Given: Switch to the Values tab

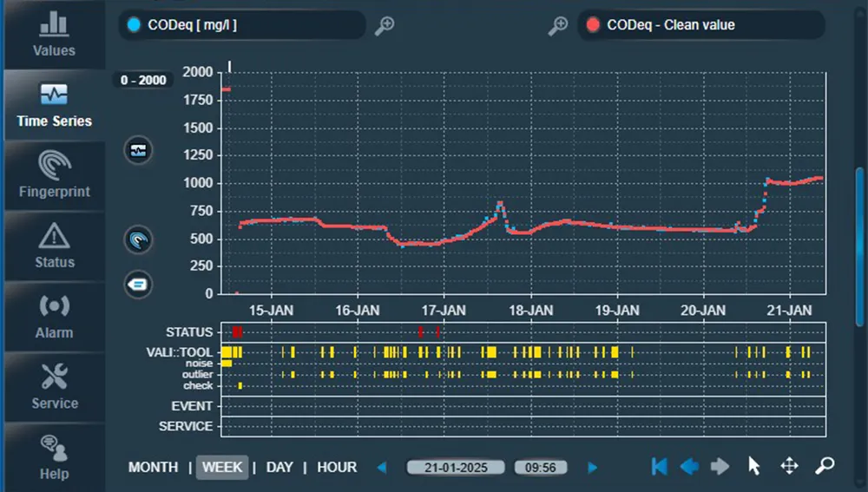Looking at the screenshot, I should click(54, 35).
